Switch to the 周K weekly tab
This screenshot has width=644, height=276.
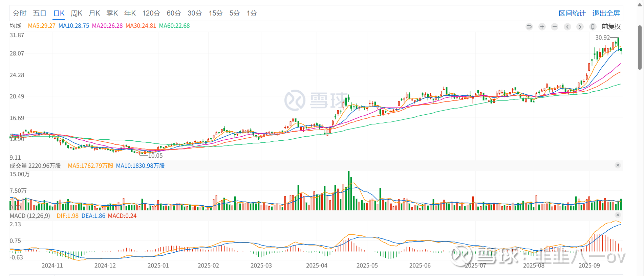coord(77,13)
